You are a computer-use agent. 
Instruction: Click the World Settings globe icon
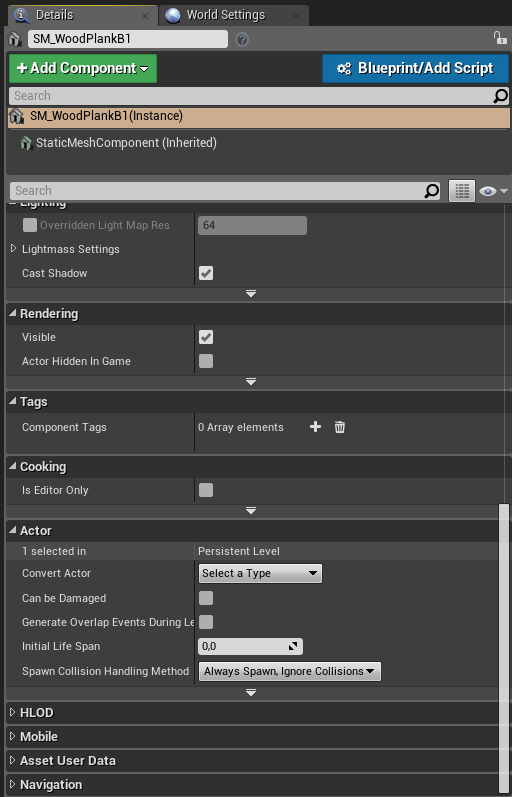click(x=173, y=15)
